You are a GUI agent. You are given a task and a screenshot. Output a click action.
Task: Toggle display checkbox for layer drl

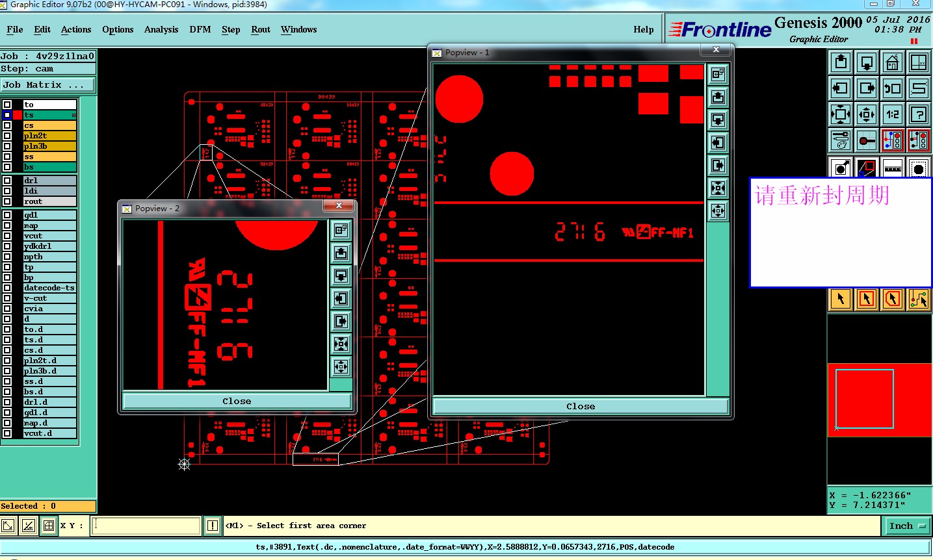[x=7, y=180]
